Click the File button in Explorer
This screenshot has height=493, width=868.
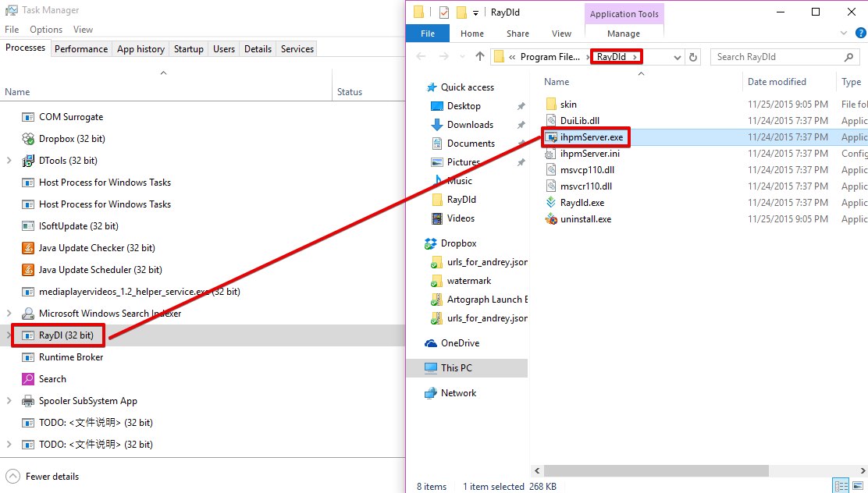[428, 34]
